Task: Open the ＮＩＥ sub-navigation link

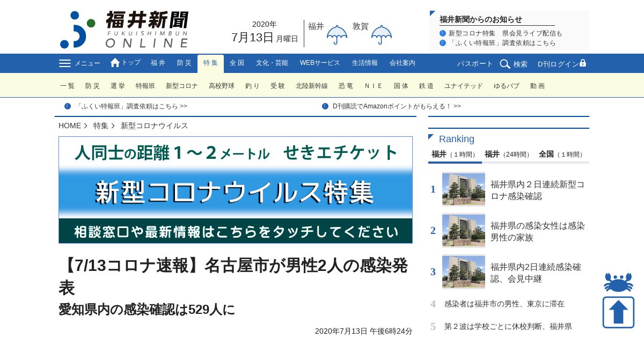Action: 374,86
